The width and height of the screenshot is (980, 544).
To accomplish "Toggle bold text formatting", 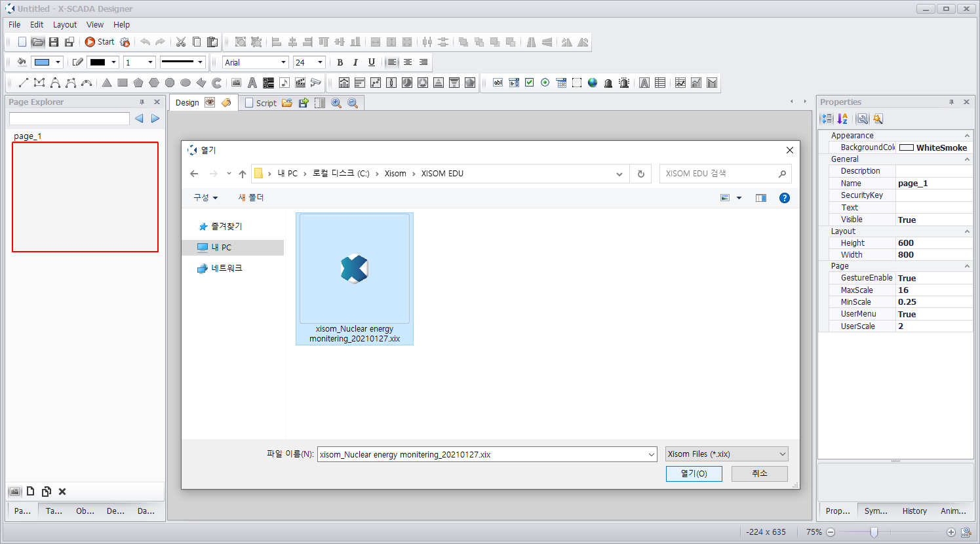I will (340, 62).
